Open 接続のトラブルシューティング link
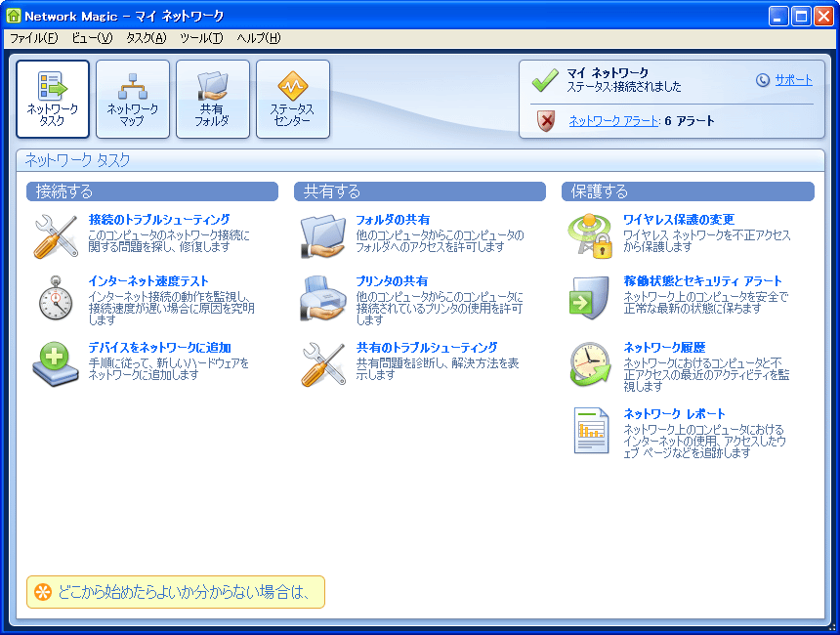Screen dimensions: 840x635 [159, 220]
